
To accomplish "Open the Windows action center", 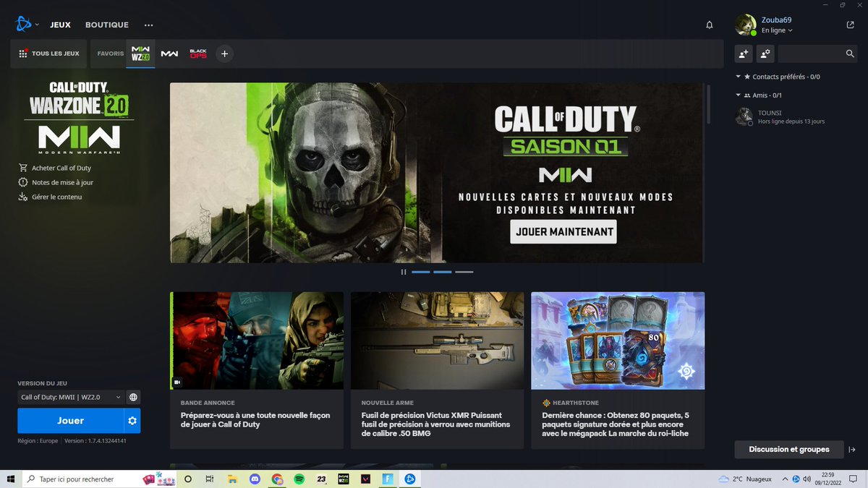I will coord(855,479).
